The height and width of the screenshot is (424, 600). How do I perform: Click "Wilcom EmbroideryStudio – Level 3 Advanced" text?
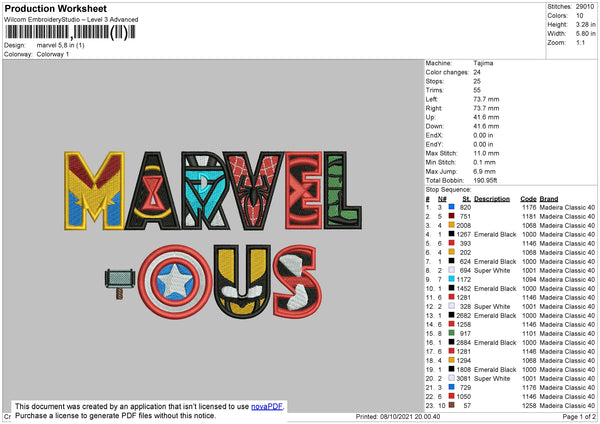click(x=71, y=19)
